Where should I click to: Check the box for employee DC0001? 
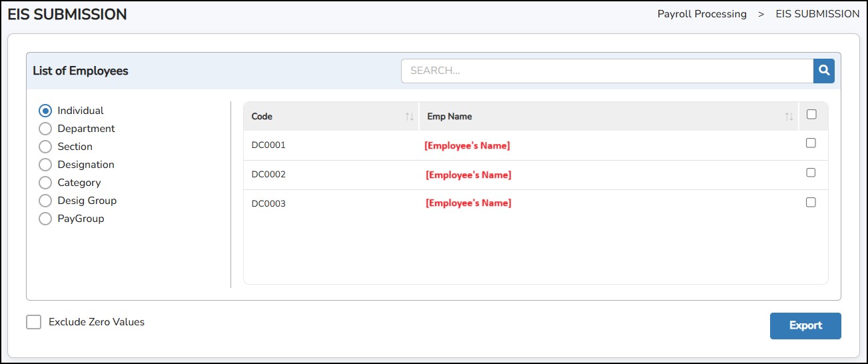[811, 143]
